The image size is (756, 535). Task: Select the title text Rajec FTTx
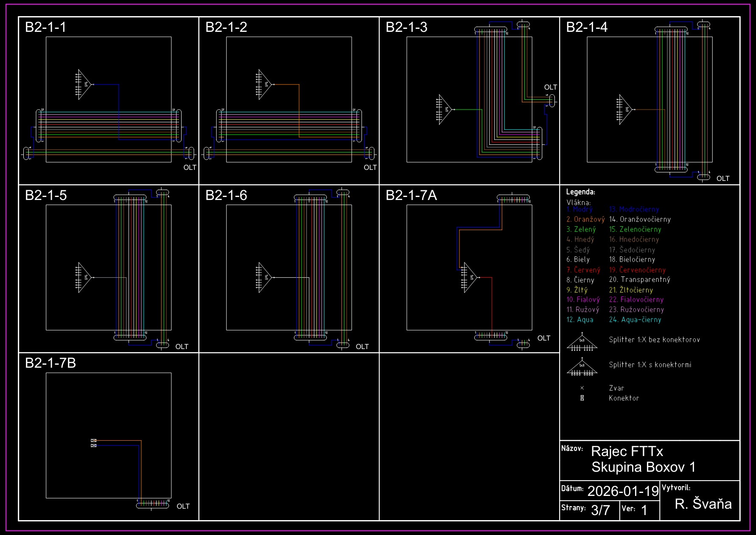(x=627, y=451)
